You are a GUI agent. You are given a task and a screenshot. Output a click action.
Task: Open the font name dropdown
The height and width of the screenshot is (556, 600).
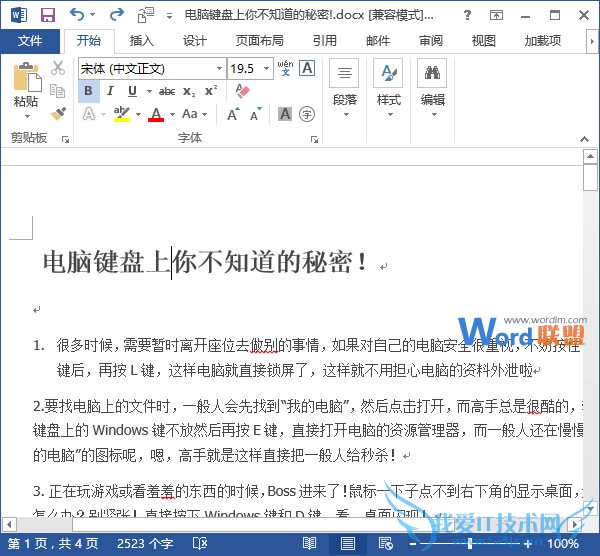[x=219, y=68]
